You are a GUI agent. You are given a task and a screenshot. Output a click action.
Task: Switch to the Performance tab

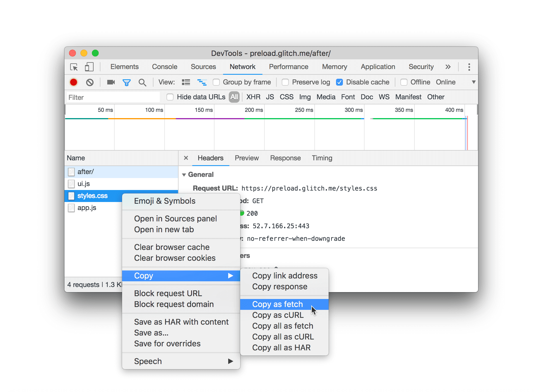[288, 67]
